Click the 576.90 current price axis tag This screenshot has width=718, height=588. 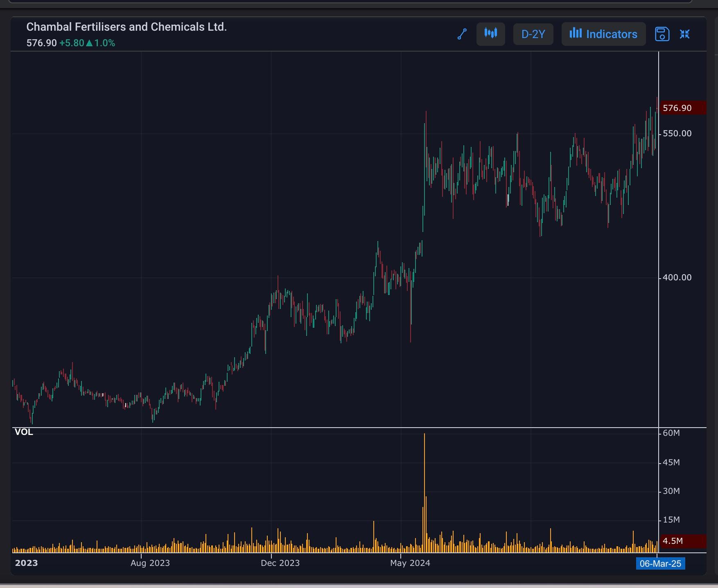(682, 108)
